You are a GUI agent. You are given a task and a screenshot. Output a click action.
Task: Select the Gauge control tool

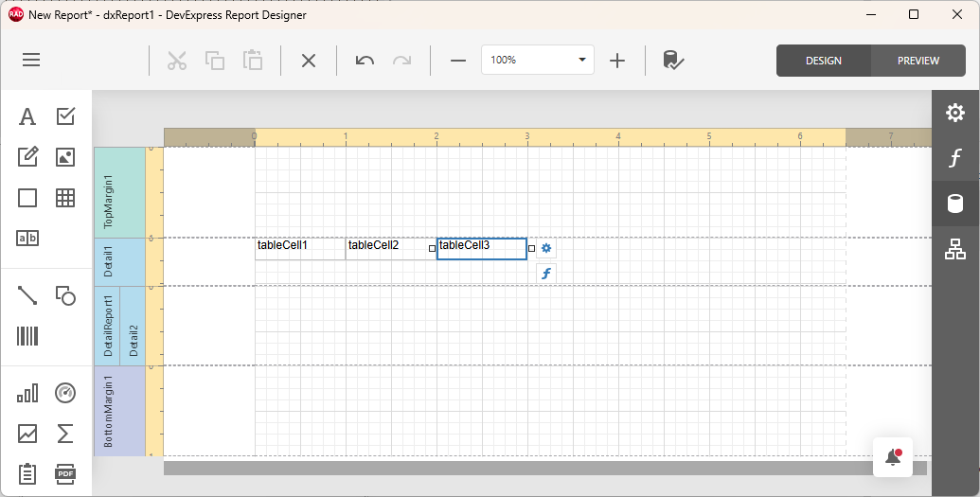[65, 393]
